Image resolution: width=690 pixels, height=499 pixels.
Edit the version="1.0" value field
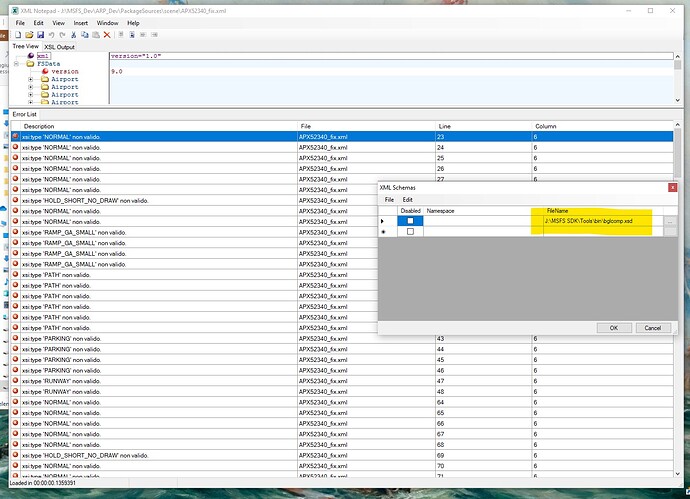(x=391, y=56)
